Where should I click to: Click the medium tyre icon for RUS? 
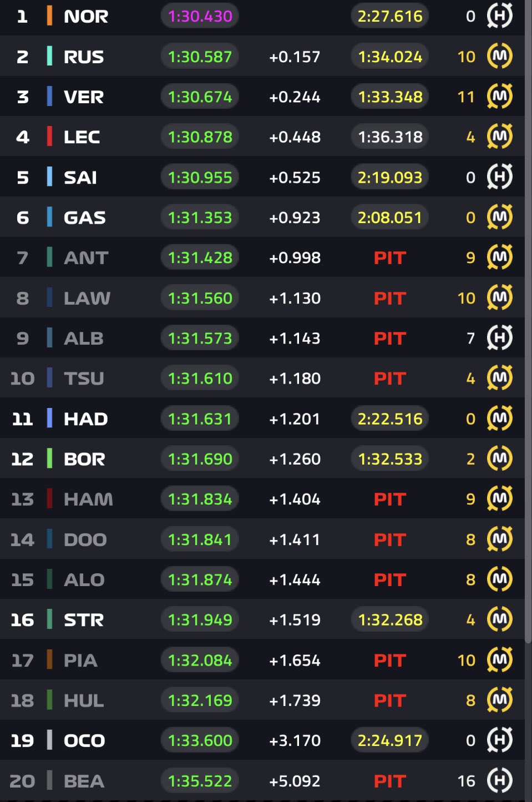(499, 56)
